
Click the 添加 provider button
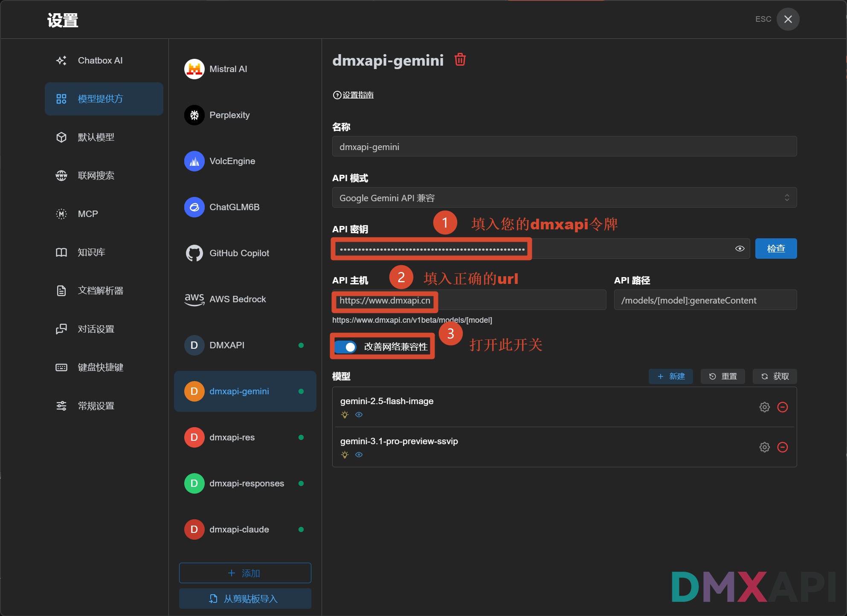click(245, 573)
